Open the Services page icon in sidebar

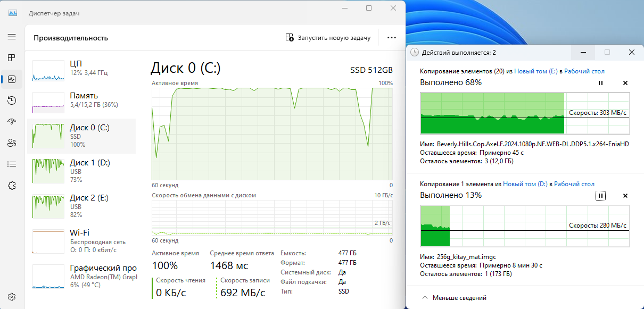[12, 186]
